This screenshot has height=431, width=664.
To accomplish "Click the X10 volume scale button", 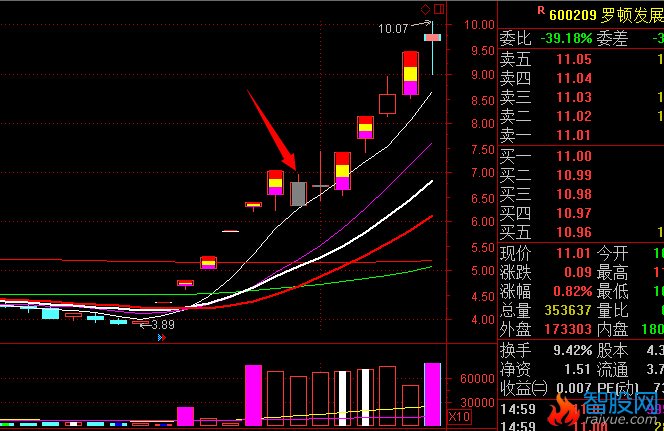I will click(x=459, y=417).
